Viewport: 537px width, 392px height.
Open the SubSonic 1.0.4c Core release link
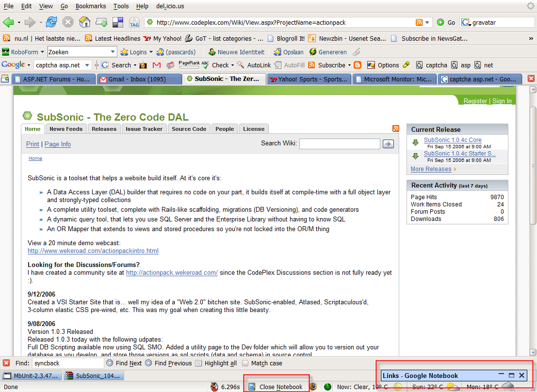[x=453, y=140]
